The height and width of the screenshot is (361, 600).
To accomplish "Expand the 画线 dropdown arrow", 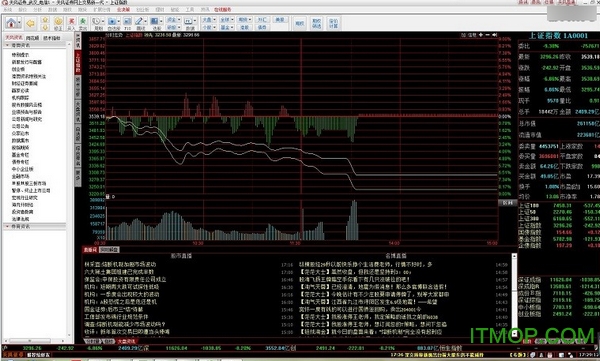I will (x=146, y=21).
